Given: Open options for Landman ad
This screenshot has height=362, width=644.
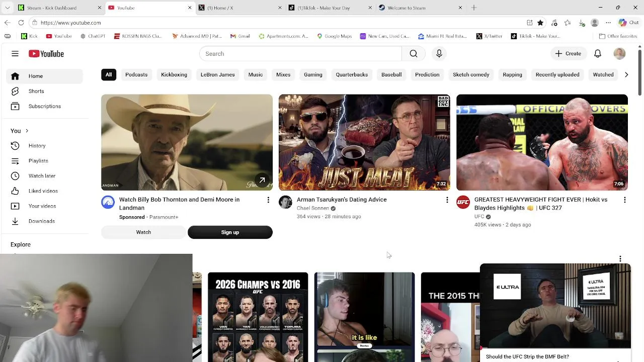Looking at the screenshot, I should coord(268,200).
